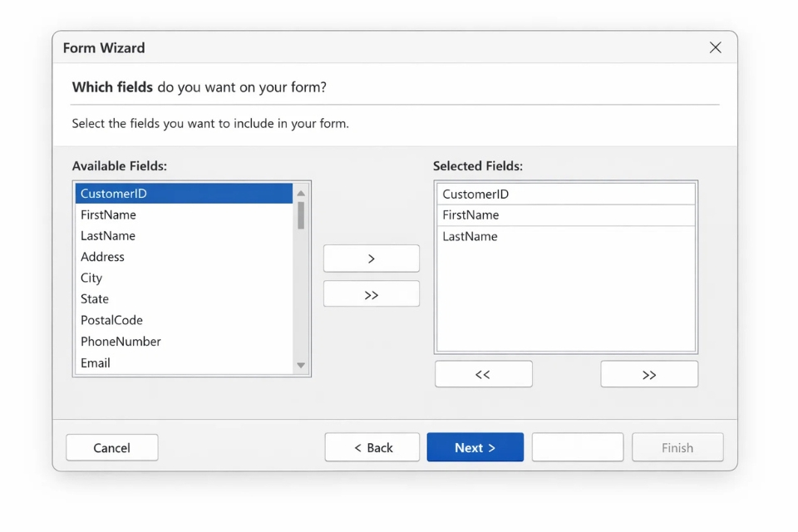Image resolution: width=798 pixels, height=532 pixels.
Task: Click the scroll down arrow in Available Fields
Action: [301, 366]
